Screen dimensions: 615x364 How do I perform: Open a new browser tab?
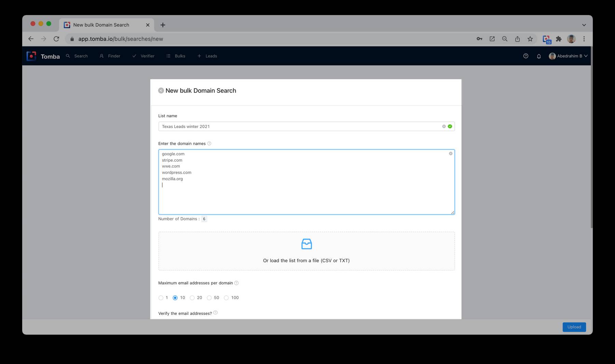pos(163,25)
